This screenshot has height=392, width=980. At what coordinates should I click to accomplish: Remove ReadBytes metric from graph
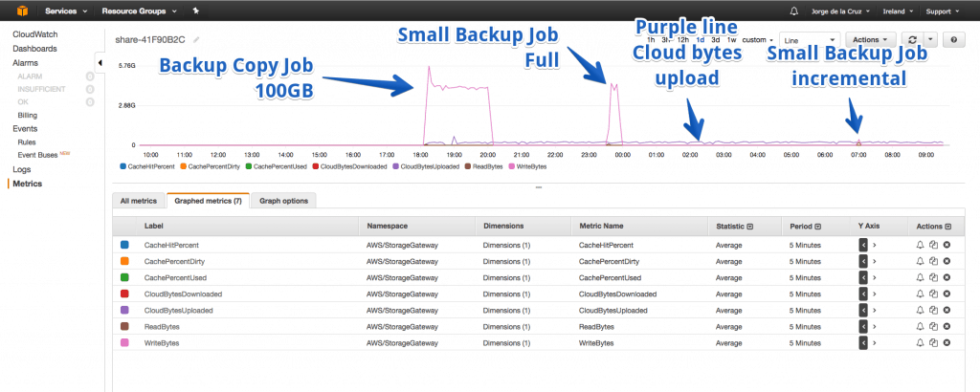point(947,326)
